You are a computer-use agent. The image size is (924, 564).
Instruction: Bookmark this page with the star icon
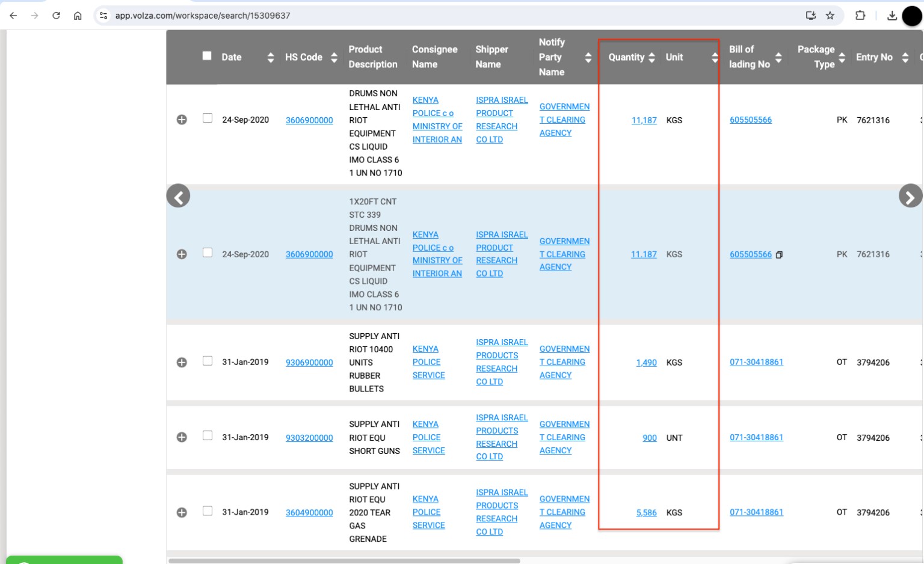830,16
